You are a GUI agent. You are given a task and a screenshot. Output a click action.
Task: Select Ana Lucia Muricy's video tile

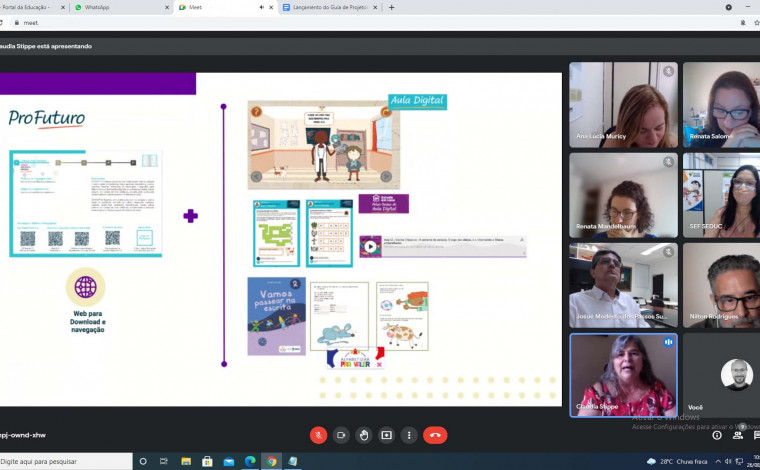point(623,105)
